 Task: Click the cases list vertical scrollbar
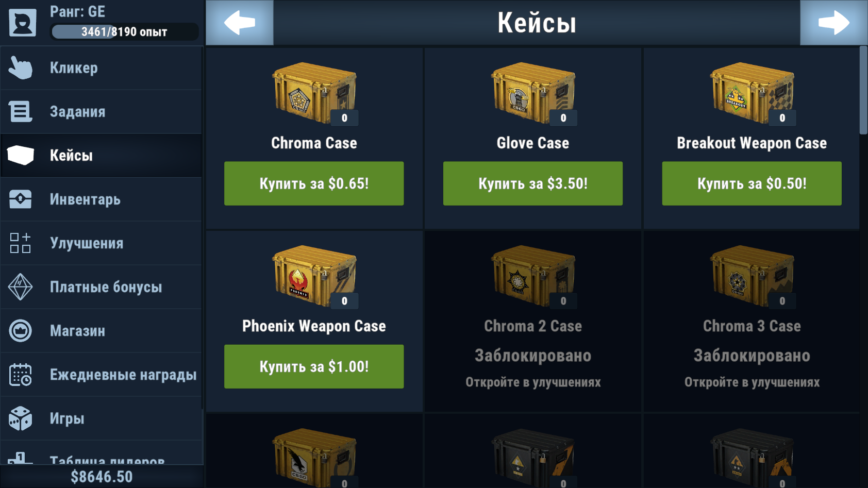pos(863,90)
